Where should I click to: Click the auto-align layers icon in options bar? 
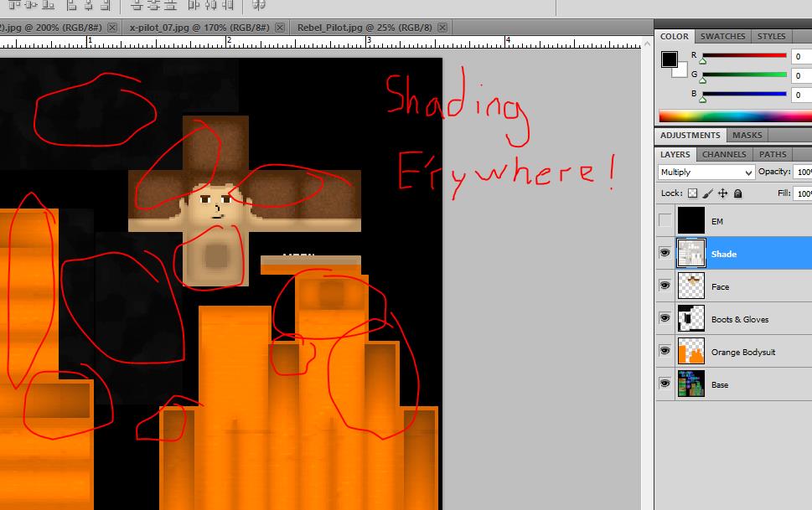(259, 6)
